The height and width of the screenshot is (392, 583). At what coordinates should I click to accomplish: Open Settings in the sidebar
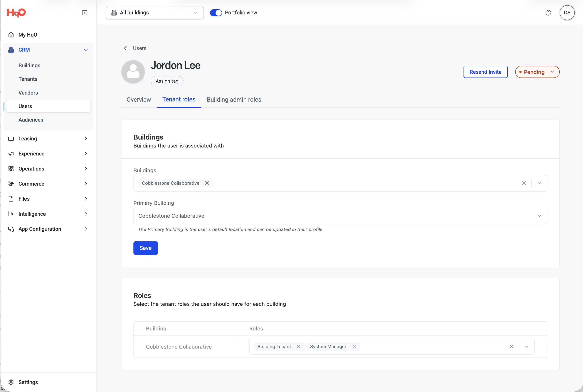[28, 382]
